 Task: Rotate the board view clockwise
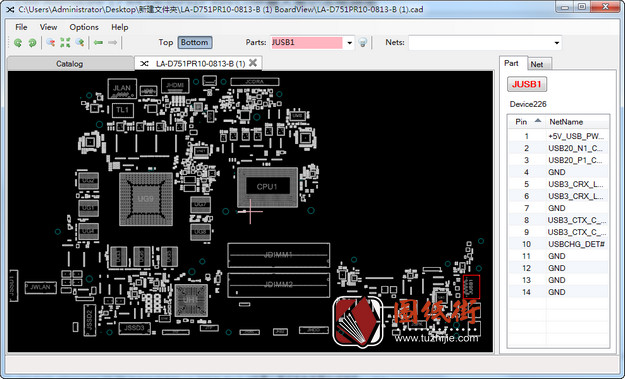tap(32, 43)
